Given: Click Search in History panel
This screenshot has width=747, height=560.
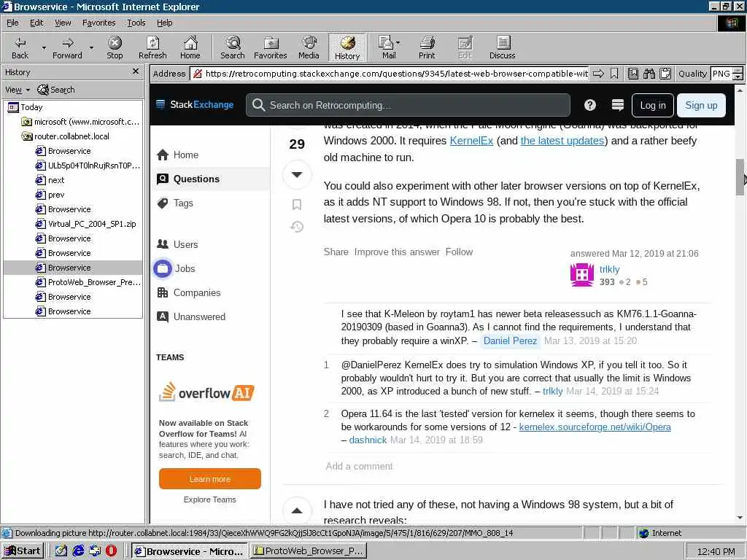Looking at the screenshot, I should [56, 90].
